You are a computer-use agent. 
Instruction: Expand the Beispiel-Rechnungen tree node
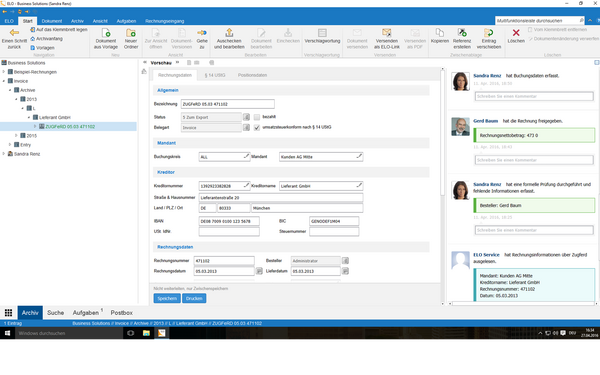(x=4, y=72)
